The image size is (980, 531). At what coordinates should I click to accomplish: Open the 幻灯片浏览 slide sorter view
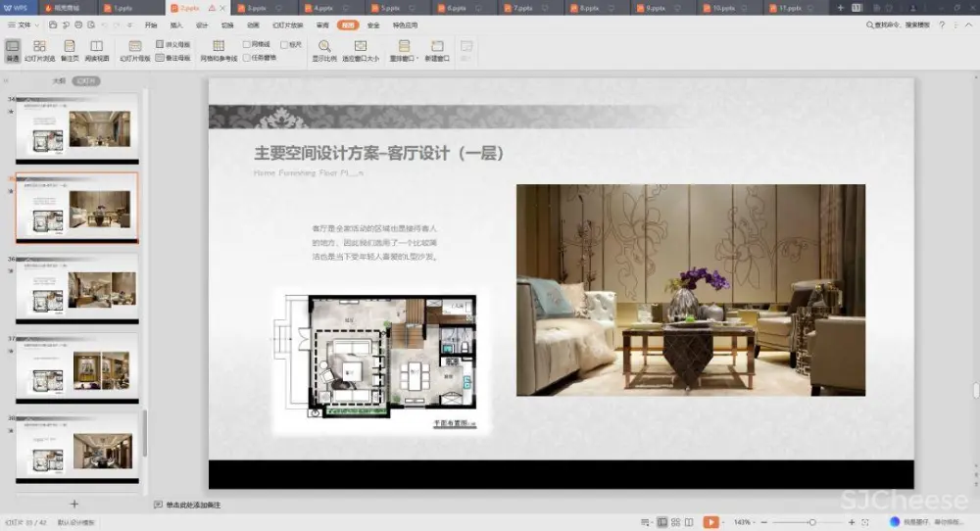(39, 51)
